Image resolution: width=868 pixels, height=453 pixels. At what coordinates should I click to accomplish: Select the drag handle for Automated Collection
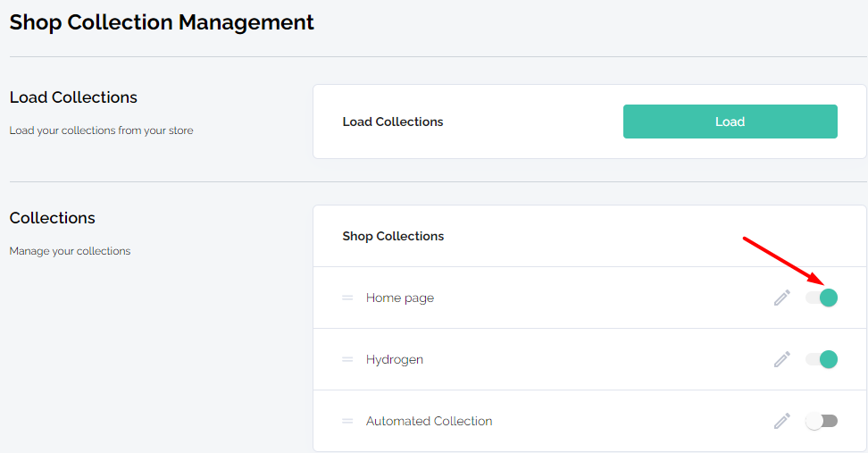coord(347,421)
